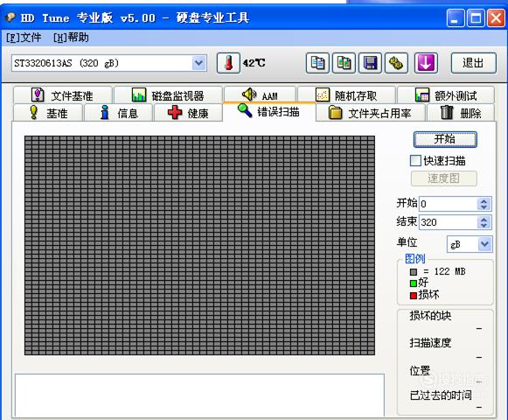
Task: Click the empty log text box below grid
Action: click(199, 395)
